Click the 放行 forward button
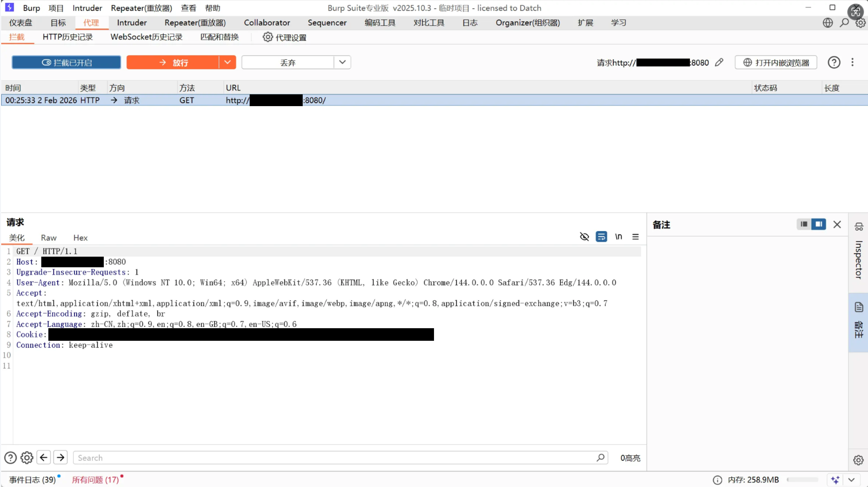The height and width of the screenshot is (487, 868). (173, 62)
